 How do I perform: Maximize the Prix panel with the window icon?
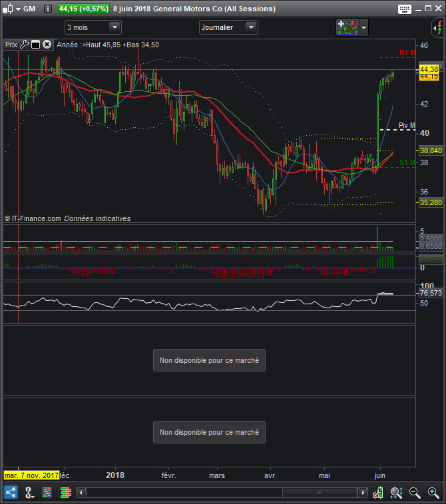(36, 45)
